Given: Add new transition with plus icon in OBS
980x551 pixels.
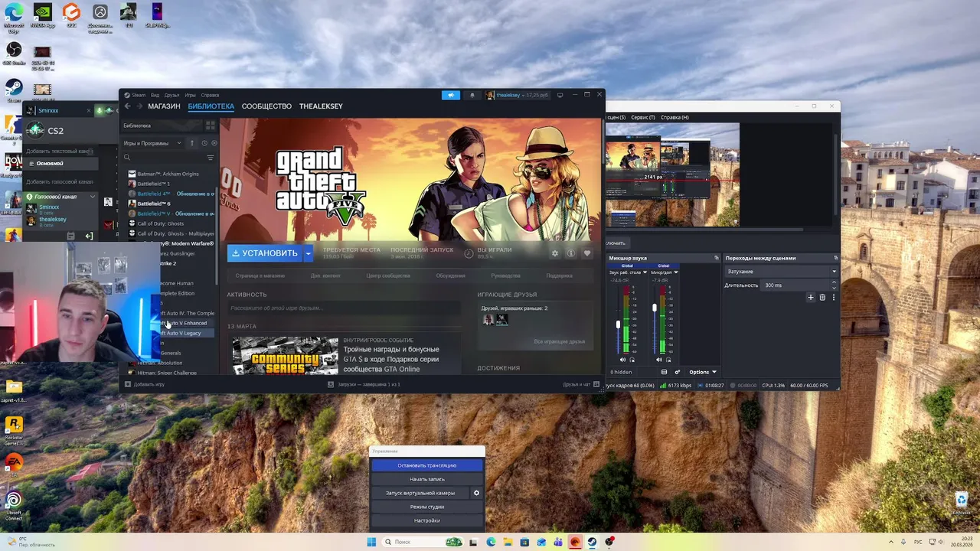Looking at the screenshot, I should point(810,297).
